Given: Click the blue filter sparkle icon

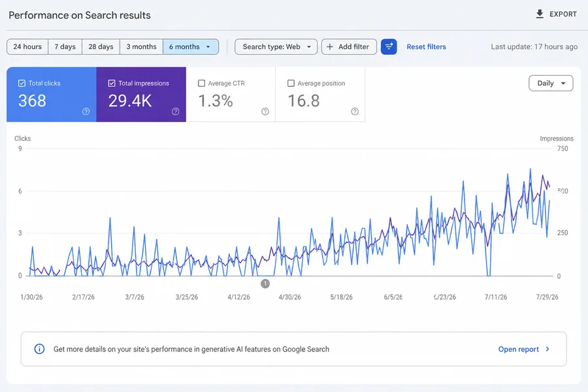Looking at the screenshot, I should coord(389,47).
